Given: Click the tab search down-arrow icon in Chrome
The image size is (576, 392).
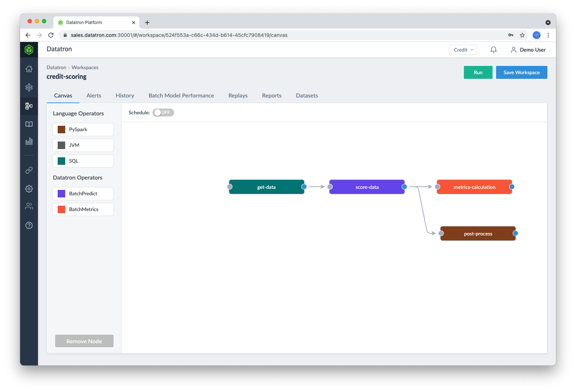Looking at the screenshot, I should point(548,23).
